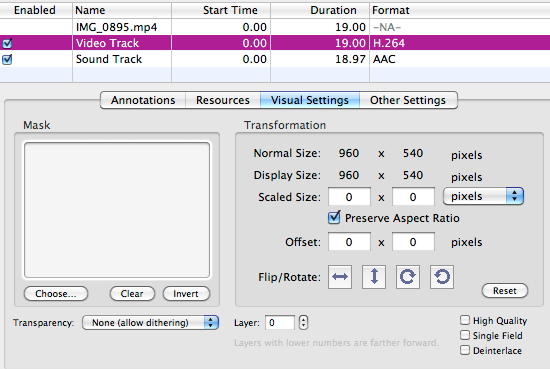Enable Single Field option

click(465, 335)
